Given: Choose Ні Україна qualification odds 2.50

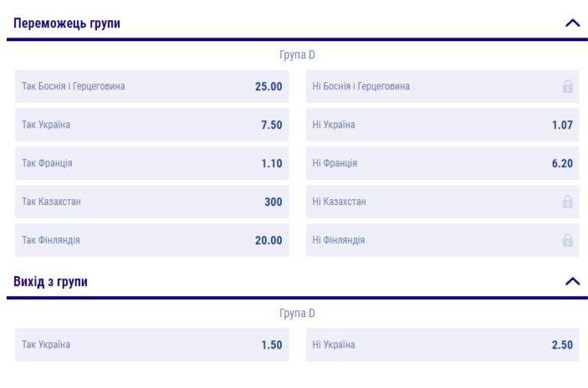Looking at the screenshot, I should click(x=442, y=345).
